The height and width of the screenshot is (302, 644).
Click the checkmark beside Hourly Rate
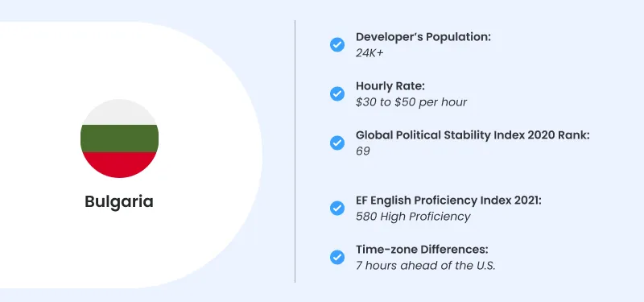(x=337, y=93)
